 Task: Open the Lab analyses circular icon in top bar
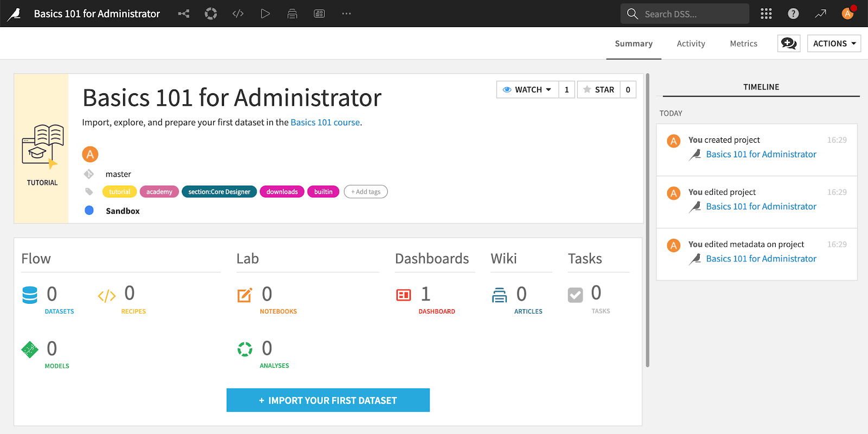point(211,14)
